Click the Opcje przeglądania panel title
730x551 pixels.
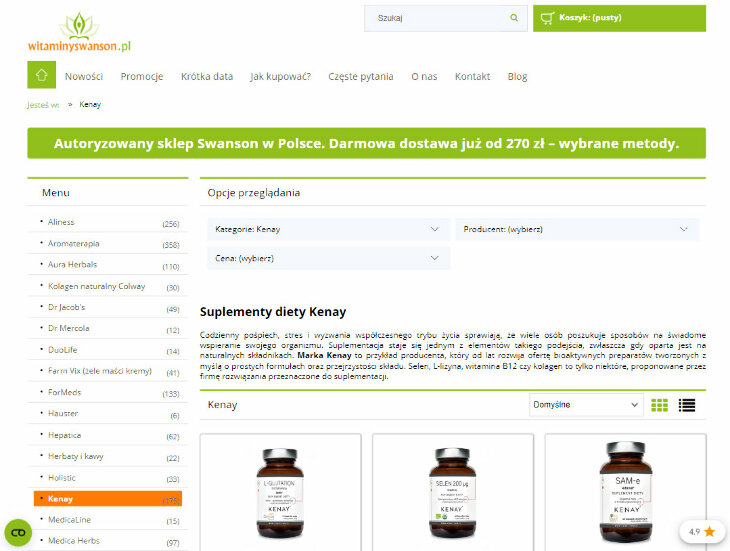click(x=254, y=193)
